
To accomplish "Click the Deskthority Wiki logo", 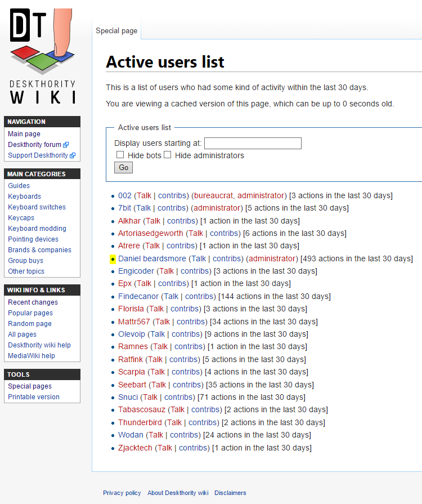I will (43, 56).
